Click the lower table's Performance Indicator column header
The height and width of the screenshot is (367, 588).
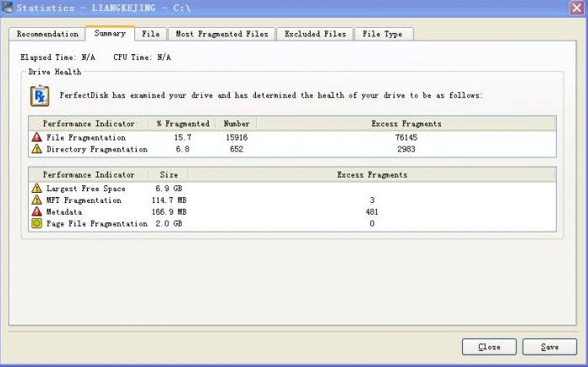pos(89,174)
